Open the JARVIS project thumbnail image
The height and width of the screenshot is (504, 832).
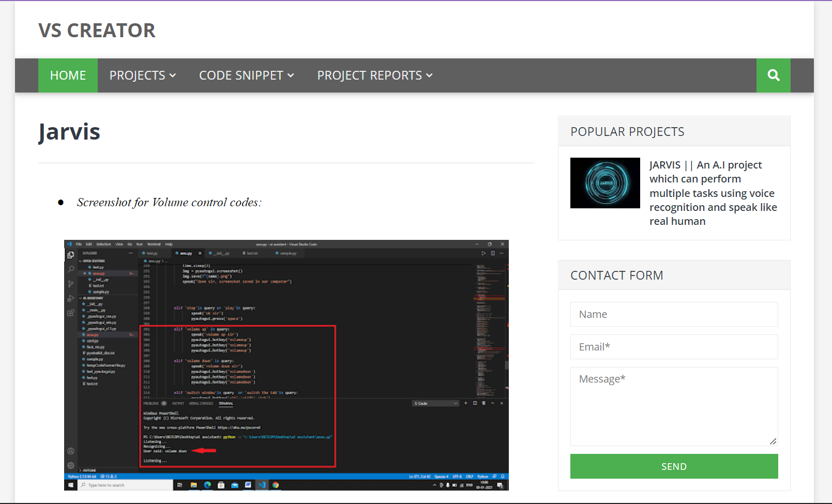coord(605,183)
